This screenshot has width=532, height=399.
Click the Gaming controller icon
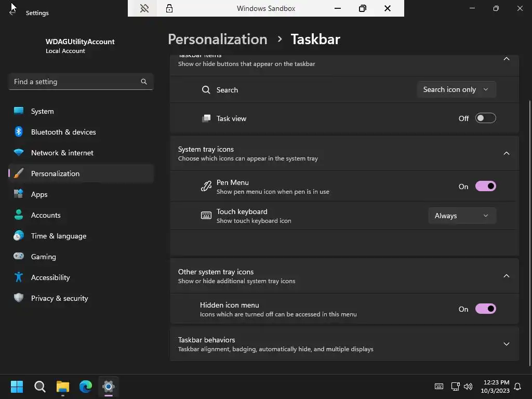tap(19, 256)
